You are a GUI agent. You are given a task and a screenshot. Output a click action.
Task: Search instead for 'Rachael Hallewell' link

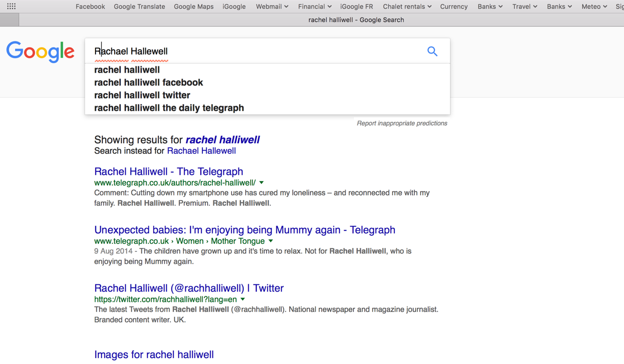click(201, 151)
